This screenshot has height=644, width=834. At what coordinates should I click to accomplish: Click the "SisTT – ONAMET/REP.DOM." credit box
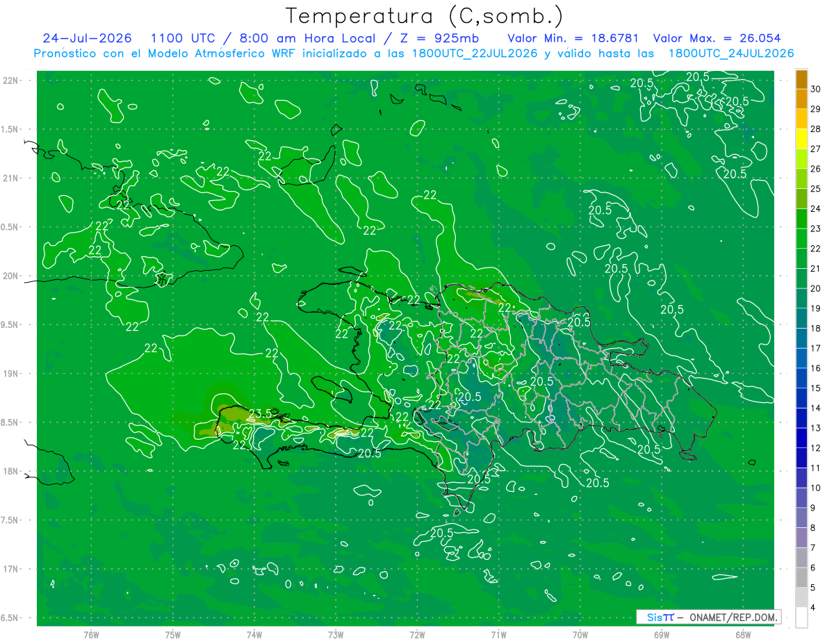(708, 617)
